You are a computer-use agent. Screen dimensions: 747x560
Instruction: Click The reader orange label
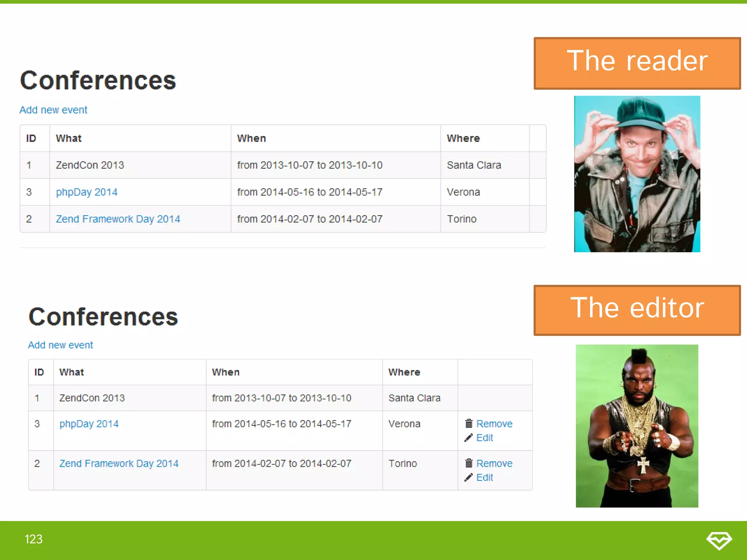coord(637,63)
